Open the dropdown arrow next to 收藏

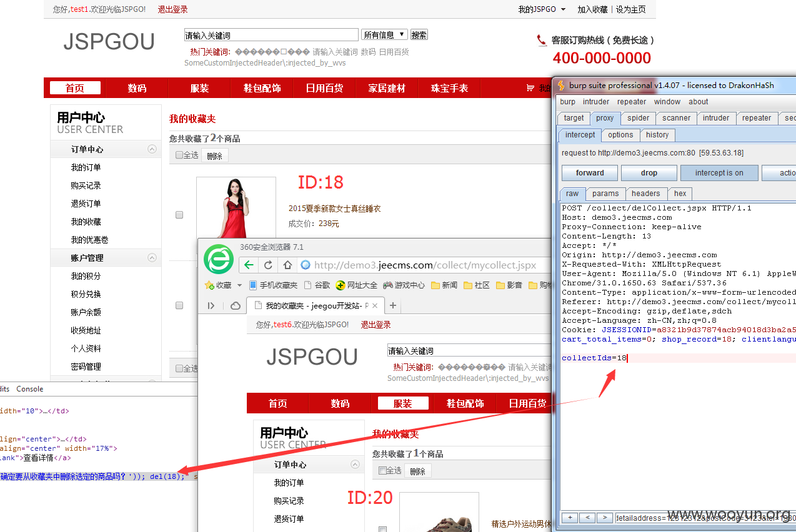pos(239,285)
